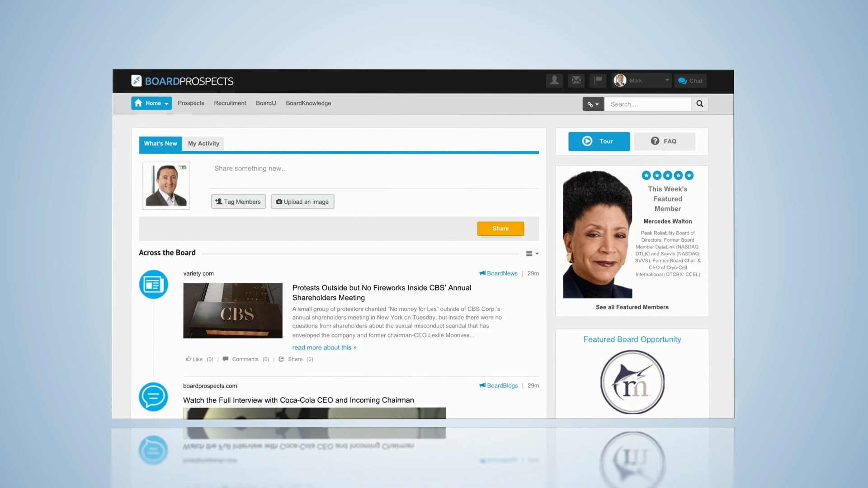Open the CBS Shareholders Meeting headline
Image resolution: width=868 pixels, height=488 pixels.
click(x=382, y=293)
